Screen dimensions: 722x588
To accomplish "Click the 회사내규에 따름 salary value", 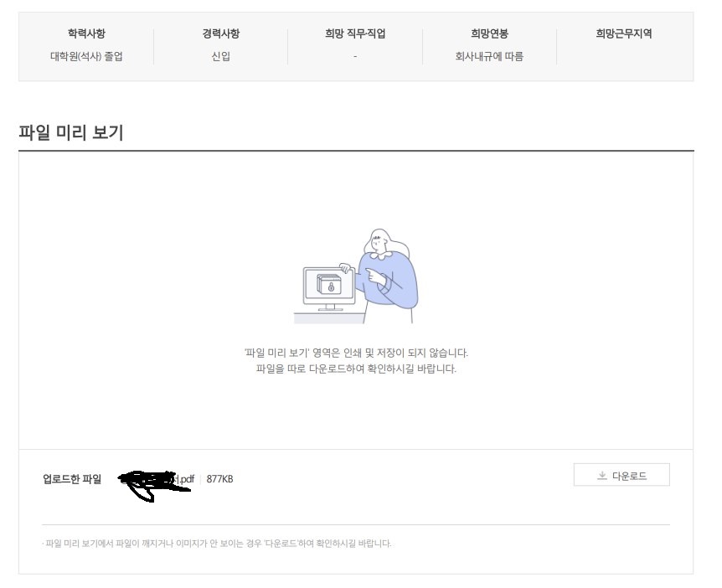I will [x=489, y=56].
